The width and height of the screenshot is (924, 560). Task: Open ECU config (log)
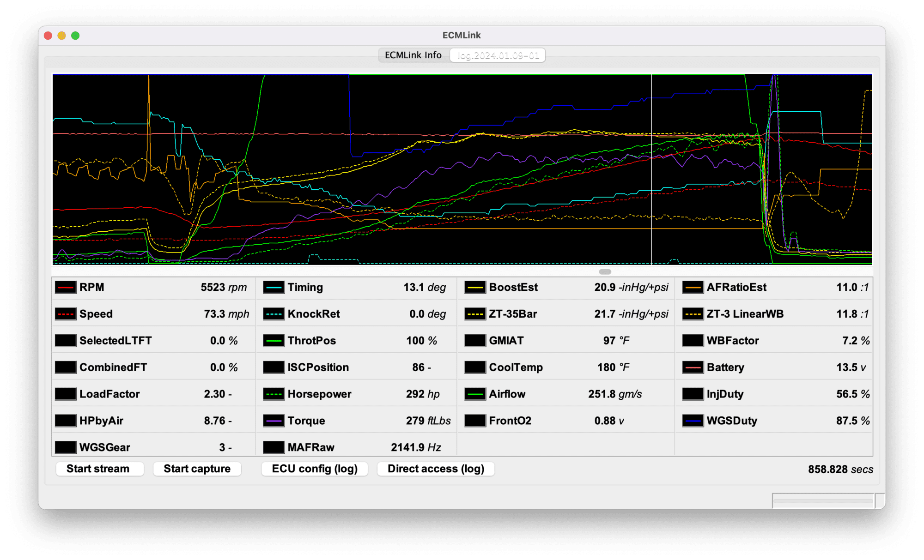point(315,469)
